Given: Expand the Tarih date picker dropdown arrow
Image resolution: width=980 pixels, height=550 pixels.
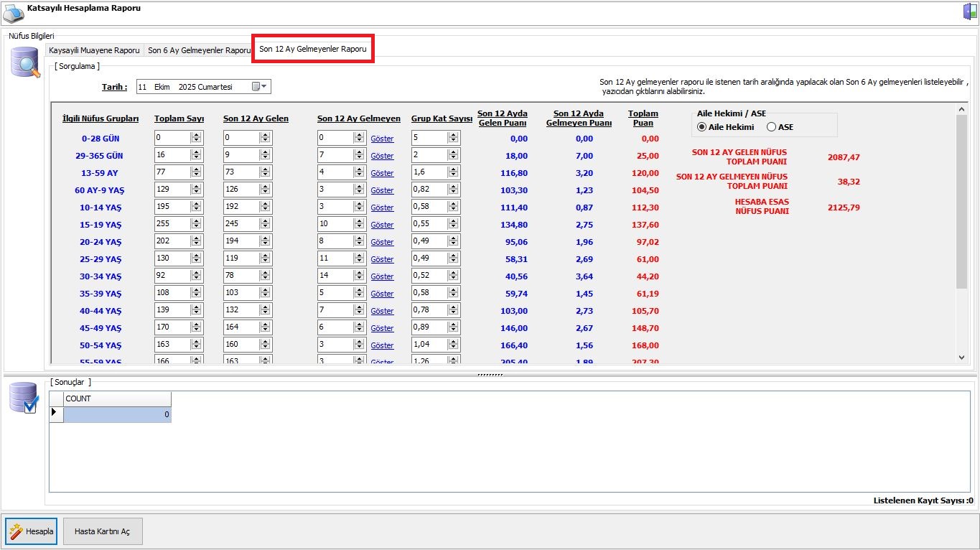Looking at the screenshot, I should [265, 87].
